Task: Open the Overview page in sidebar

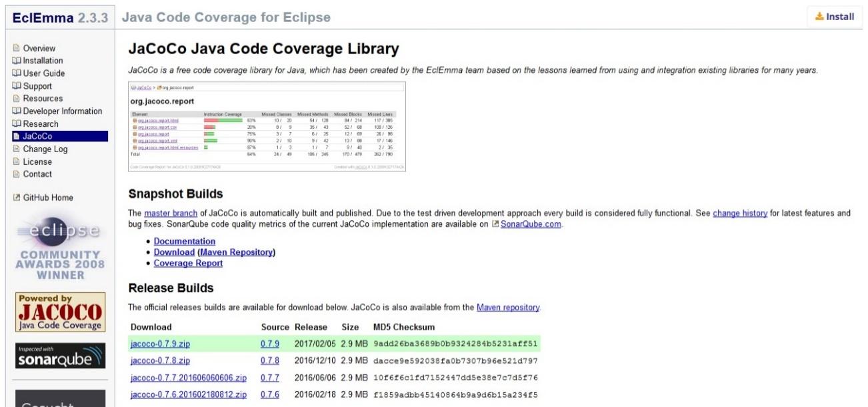Action: 39,48
